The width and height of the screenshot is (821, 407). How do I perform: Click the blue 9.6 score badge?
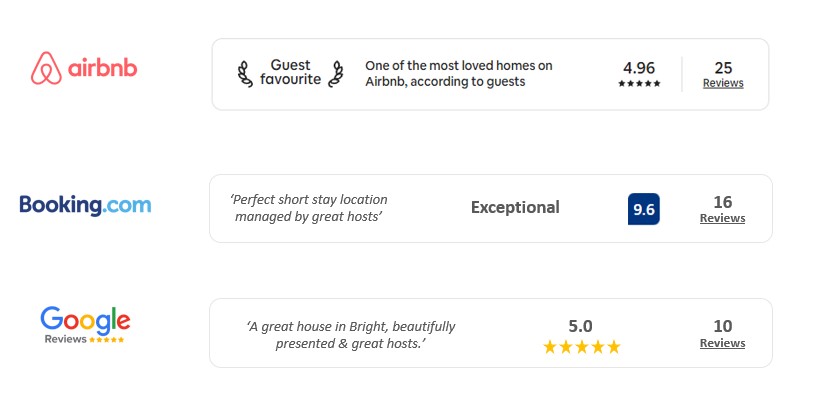click(644, 209)
